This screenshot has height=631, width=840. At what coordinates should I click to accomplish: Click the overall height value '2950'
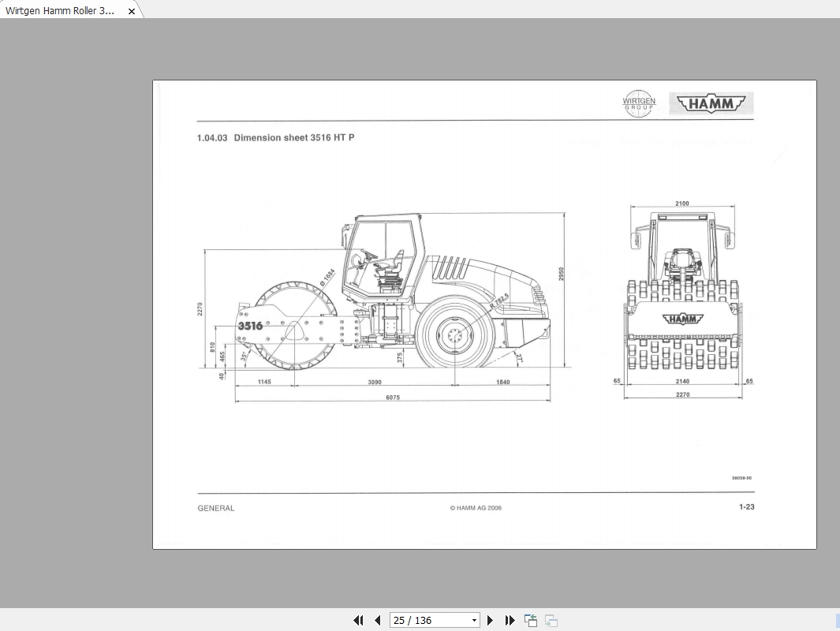[x=562, y=274]
